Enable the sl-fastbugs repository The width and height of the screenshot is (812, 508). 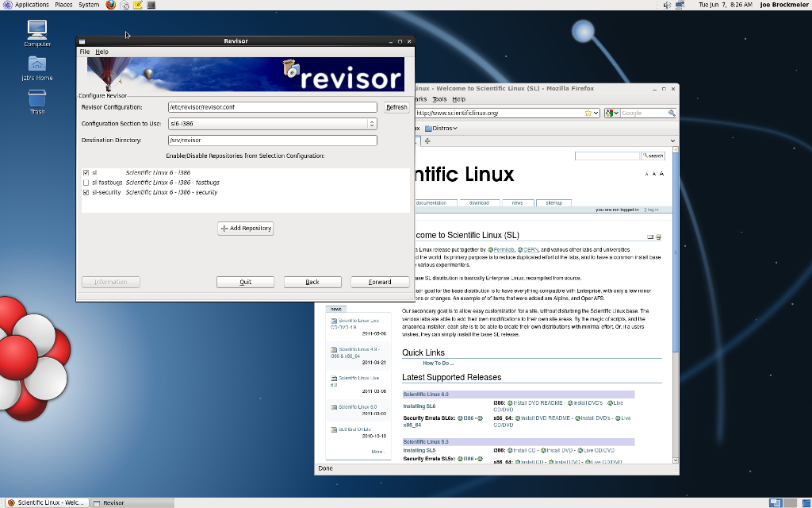click(x=86, y=183)
